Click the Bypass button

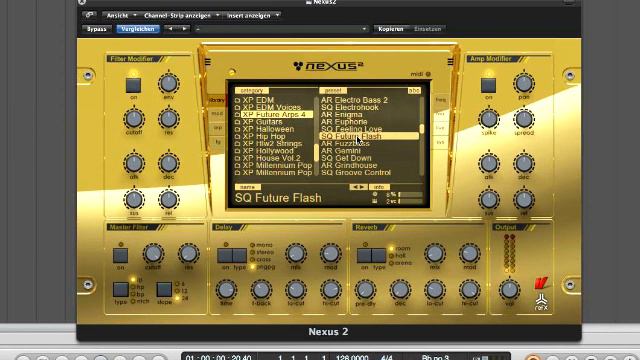(x=97, y=29)
